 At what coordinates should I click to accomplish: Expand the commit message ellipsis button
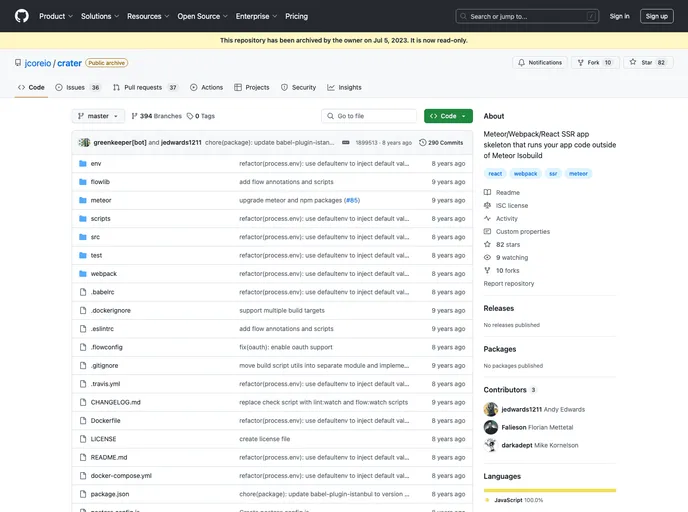346,143
